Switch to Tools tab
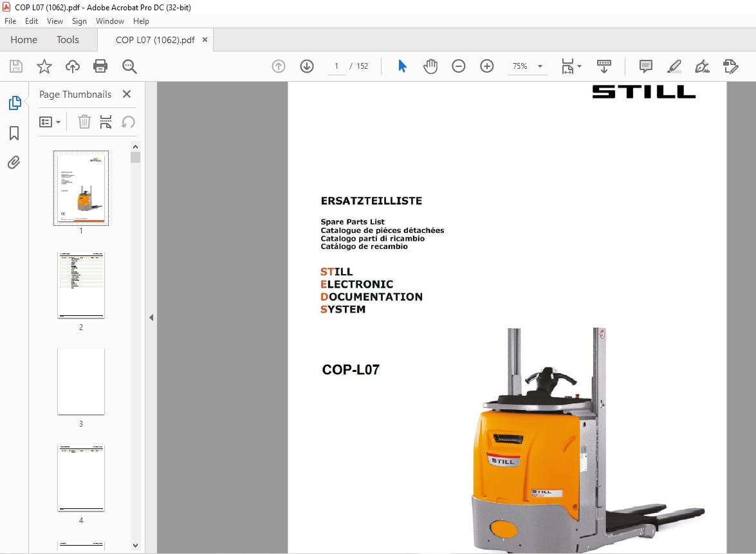 click(x=68, y=40)
